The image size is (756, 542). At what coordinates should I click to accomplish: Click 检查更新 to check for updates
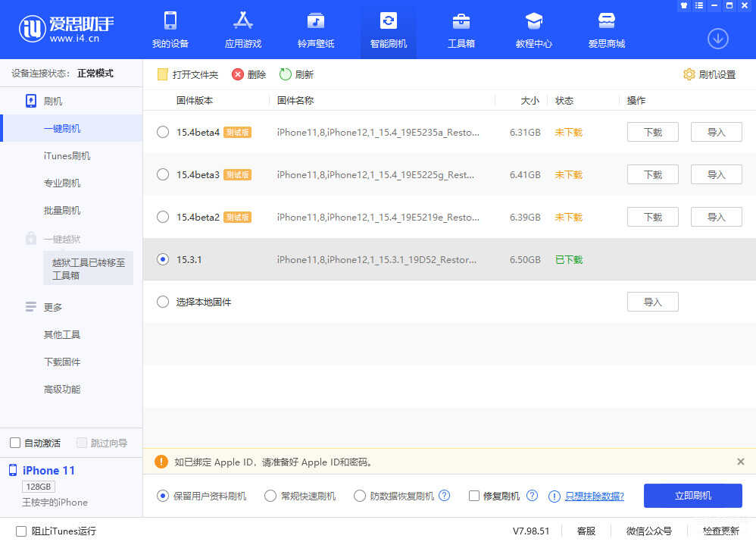[721, 531]
